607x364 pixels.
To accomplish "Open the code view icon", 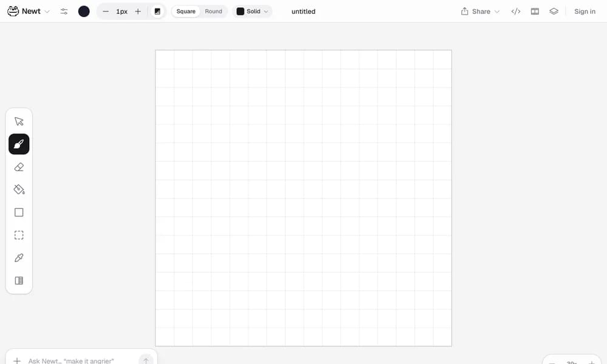I will point(515,12).
